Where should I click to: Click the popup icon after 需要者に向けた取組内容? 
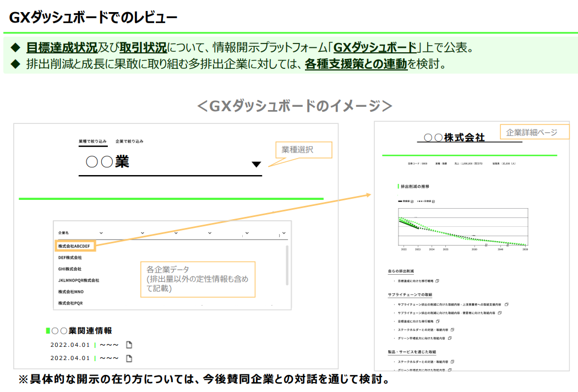coord(500,313)
